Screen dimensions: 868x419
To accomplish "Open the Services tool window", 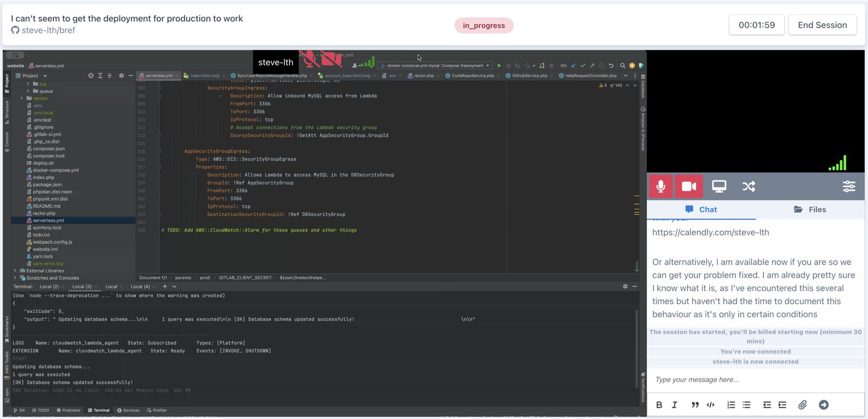I will coord(129,410).
